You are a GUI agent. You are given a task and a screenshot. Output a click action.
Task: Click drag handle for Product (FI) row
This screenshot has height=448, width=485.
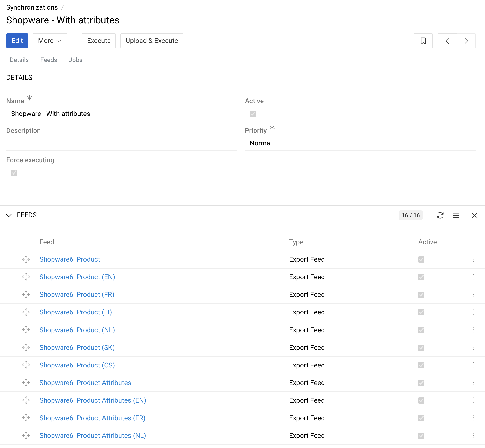(26, 312)
